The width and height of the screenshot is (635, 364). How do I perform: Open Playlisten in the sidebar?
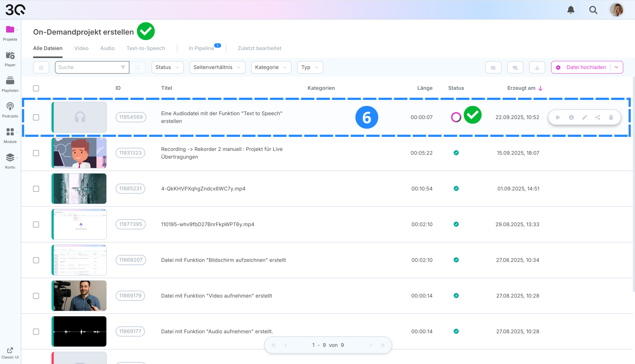coord(10,84)
